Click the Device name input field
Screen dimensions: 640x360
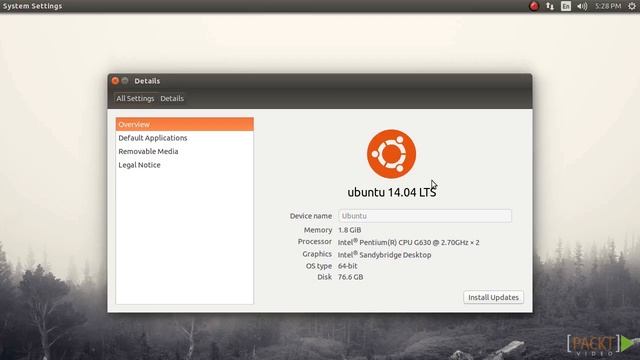(424, 216)
